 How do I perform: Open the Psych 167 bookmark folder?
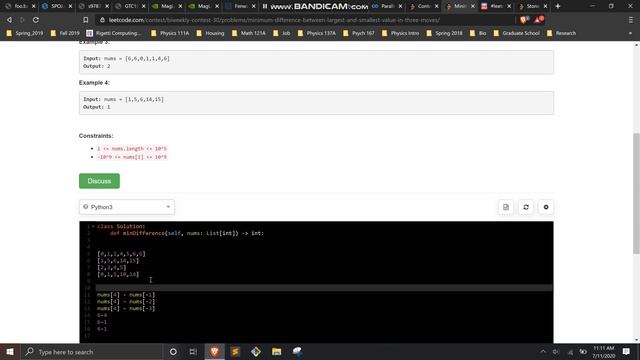(x=359, y=33)
